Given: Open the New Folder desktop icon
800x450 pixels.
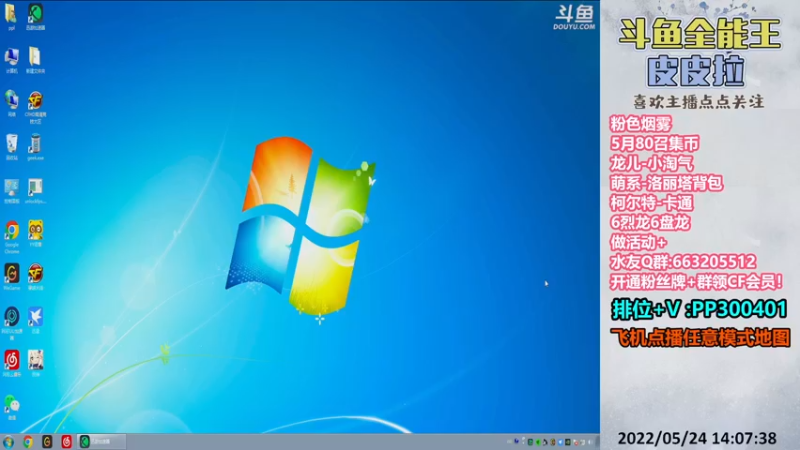Looking at the screenshot, I should (x=35, y=60).
